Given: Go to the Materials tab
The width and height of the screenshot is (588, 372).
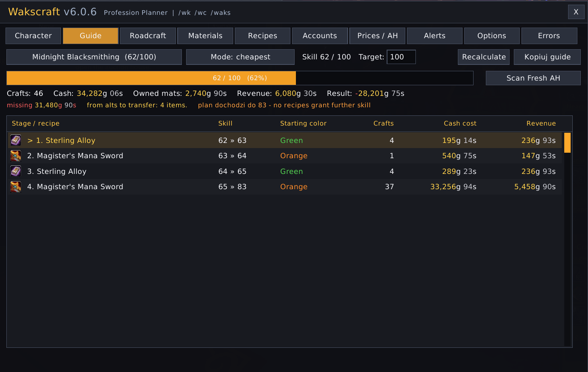Looking at the screenshot, I should pyautogui.click(x=205, y=36).
